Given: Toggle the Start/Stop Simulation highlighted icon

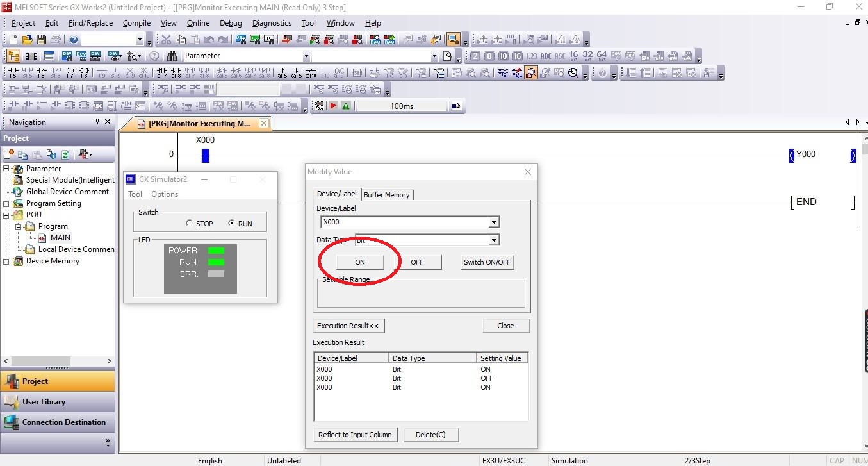Looking at the screenshot, I should [x=454, y=40].
